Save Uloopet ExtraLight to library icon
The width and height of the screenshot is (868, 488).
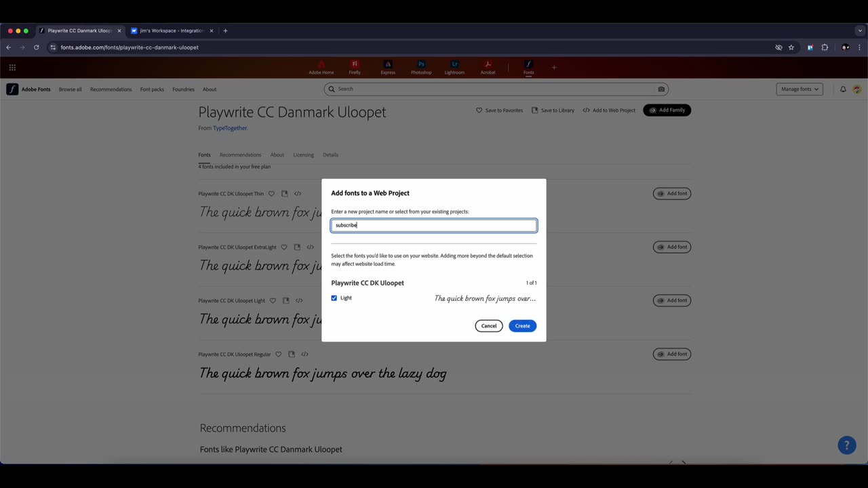297,247
